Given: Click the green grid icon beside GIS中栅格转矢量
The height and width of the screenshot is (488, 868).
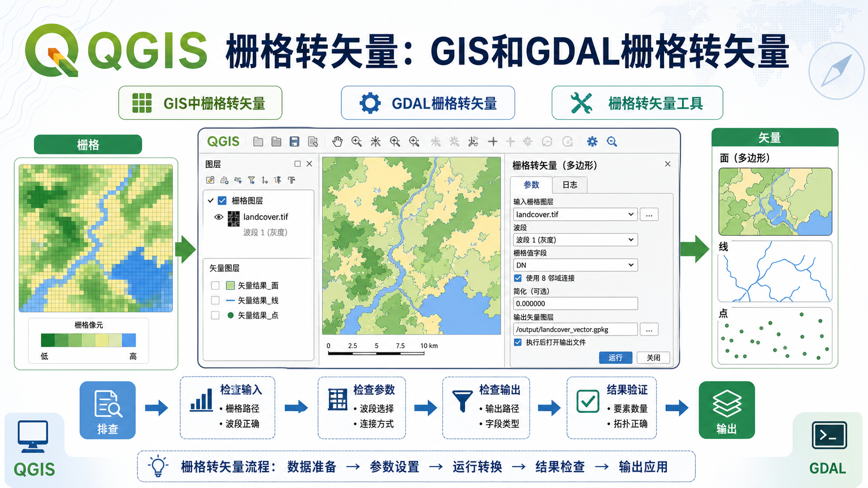Looking at the screenshot, I should [142, 103].
